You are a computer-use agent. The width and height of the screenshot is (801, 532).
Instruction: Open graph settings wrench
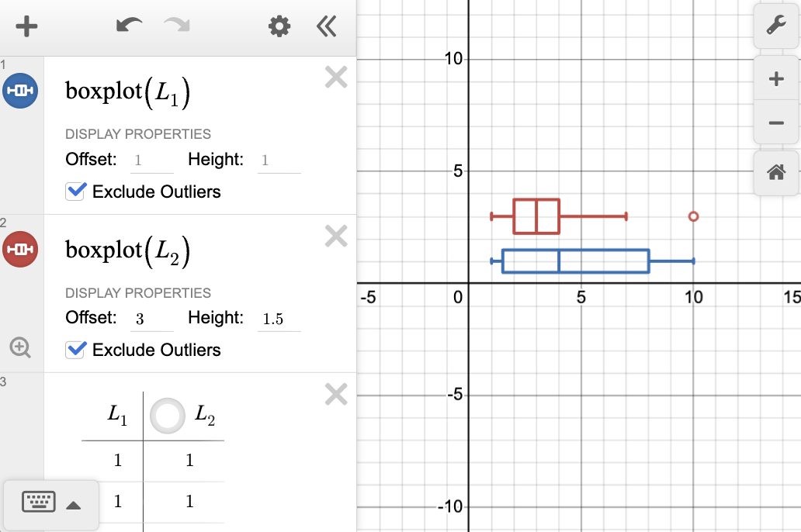pos(775,26)
